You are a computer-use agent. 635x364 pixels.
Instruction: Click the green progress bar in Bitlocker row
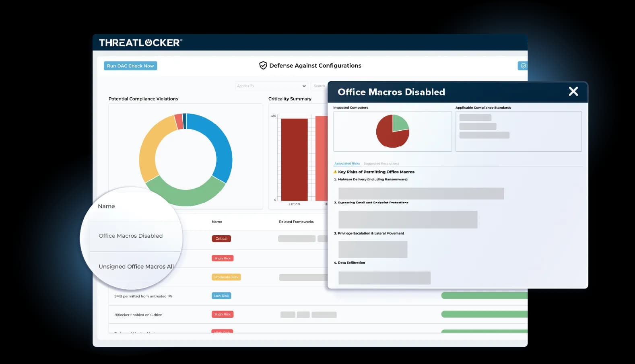click(484, 314)
